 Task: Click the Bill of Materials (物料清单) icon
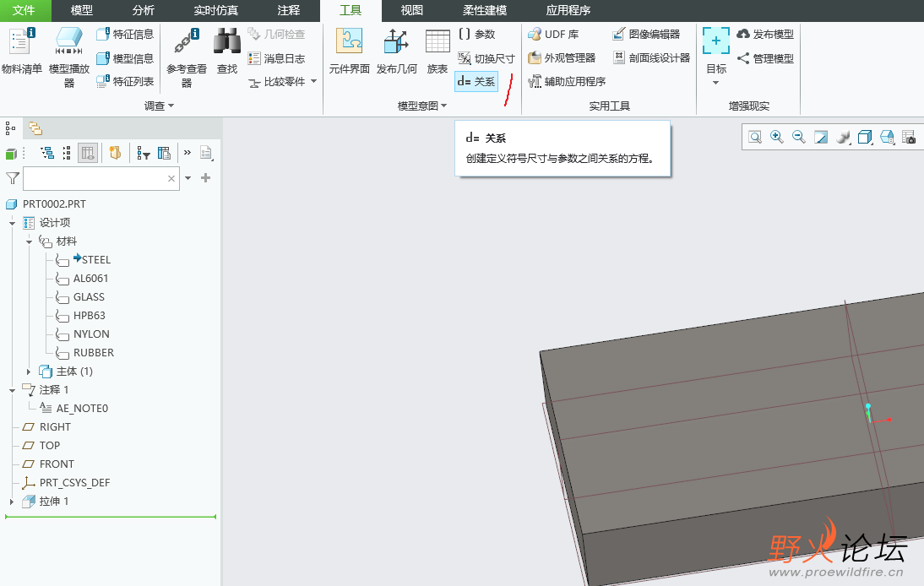click(x=21, y=51)
